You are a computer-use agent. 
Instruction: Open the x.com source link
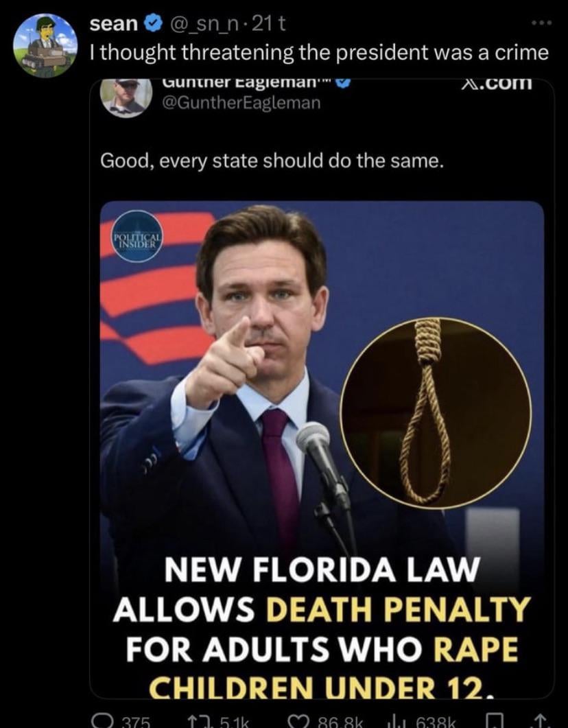coord(497,84)
